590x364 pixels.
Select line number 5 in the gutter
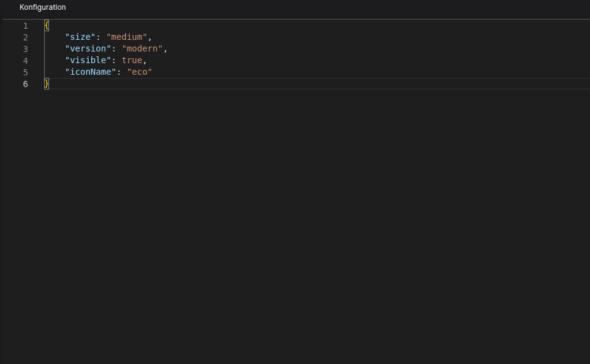point(25,72)
